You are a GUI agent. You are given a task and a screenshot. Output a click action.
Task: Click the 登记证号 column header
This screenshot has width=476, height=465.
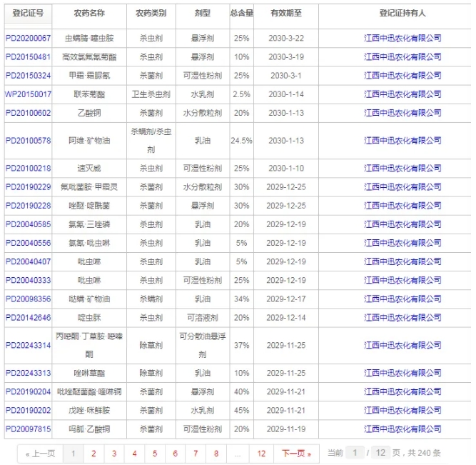[28, 13]
